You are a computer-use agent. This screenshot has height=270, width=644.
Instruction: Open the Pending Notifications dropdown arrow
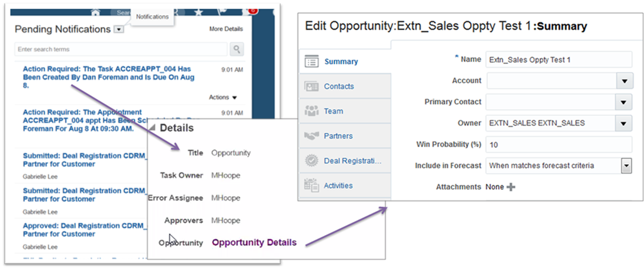(x=119, y=29)
